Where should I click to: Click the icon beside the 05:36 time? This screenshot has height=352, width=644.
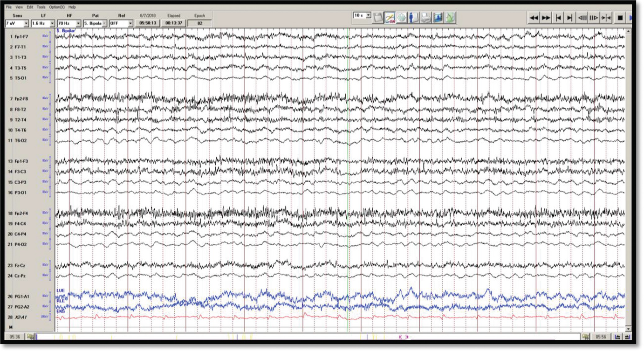[x=31, y=337]
